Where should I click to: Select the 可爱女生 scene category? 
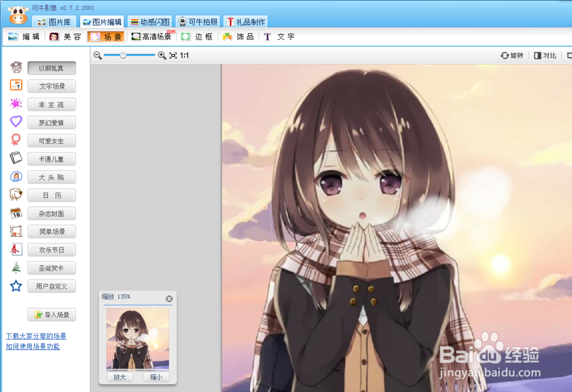[x=52, y=141]
